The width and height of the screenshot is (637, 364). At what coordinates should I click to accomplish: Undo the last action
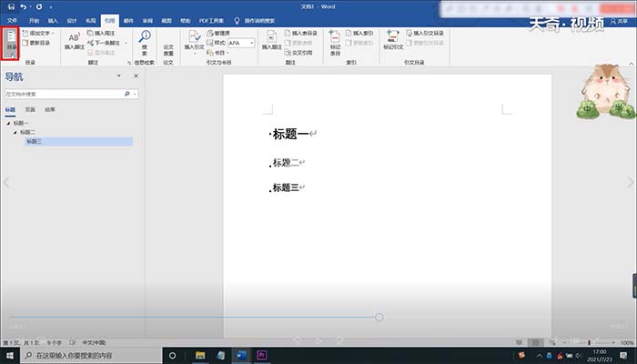tap(23, 7)
